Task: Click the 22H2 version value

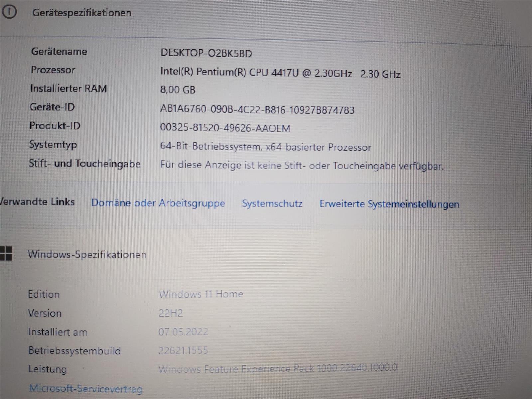Action: click(x=171, y=313)
